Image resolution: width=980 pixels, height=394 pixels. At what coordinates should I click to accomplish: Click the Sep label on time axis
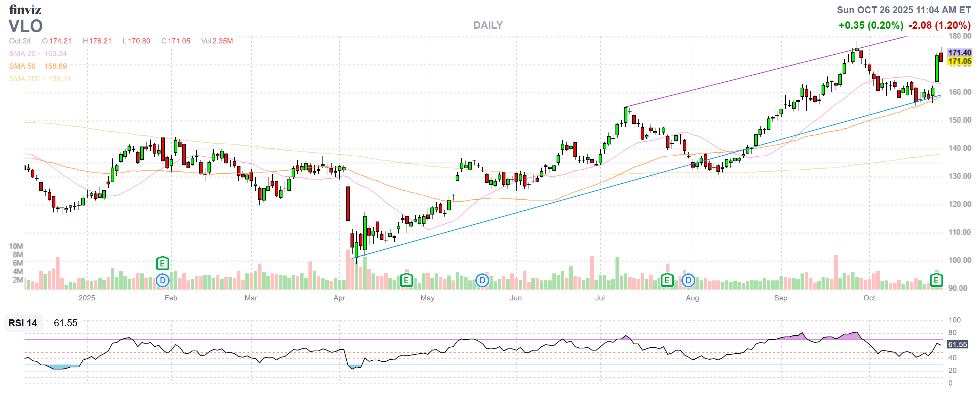point(781,298)
